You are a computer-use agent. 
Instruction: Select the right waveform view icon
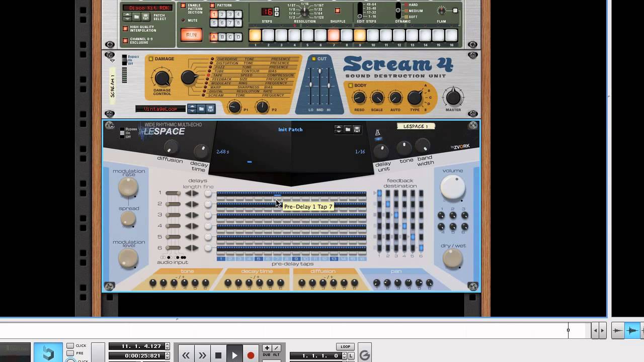[x=633, y=330]
